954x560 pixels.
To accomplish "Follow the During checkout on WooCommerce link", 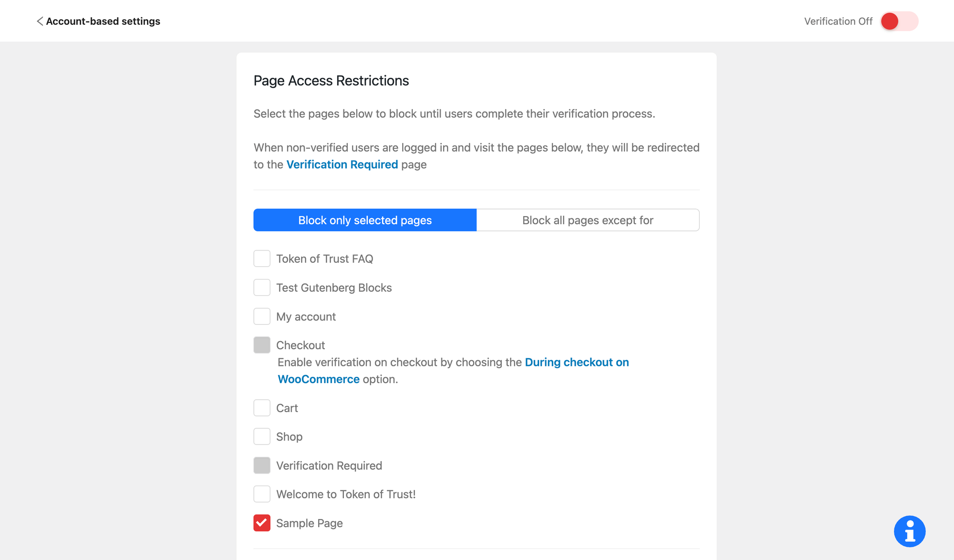I will tap(577, 363).
